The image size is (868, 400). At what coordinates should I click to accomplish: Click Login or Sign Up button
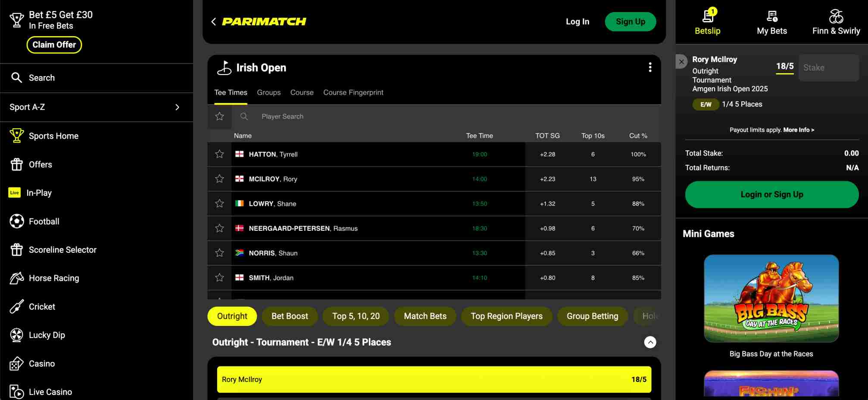(771, 194)
